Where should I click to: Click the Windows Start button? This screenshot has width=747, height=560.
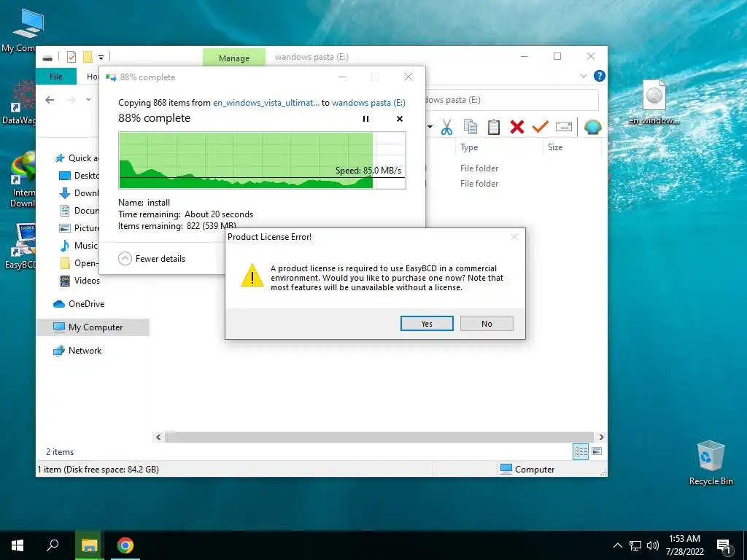(18, 545)
